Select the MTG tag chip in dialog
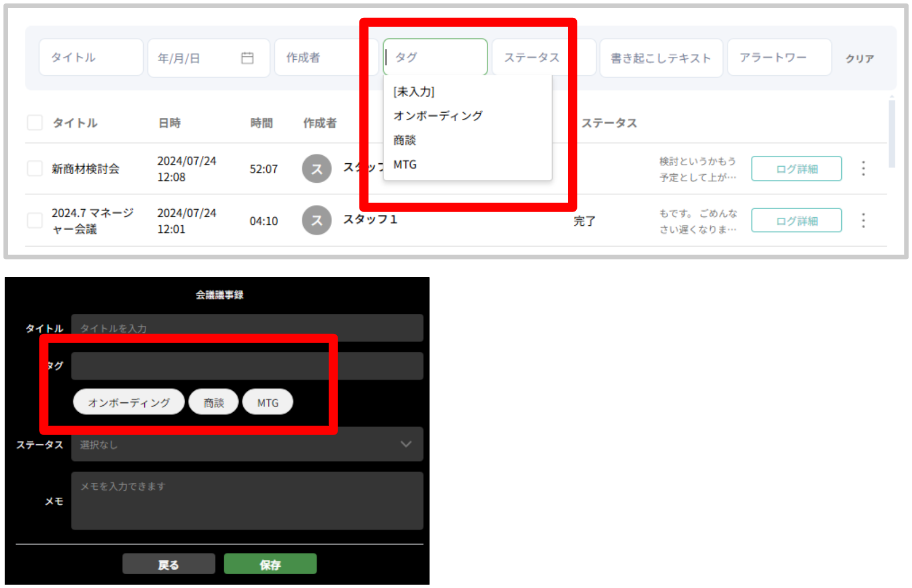Image resolution: width=912 pixels, height=588 pixels. (x=268, y=402)
